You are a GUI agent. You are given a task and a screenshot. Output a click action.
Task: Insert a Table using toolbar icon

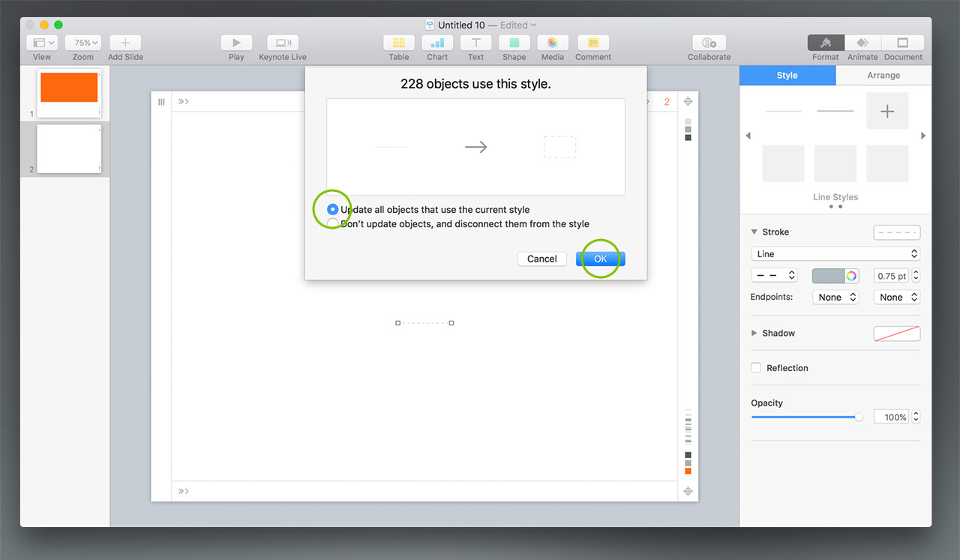pyautogui.click(x=399, y=43)
